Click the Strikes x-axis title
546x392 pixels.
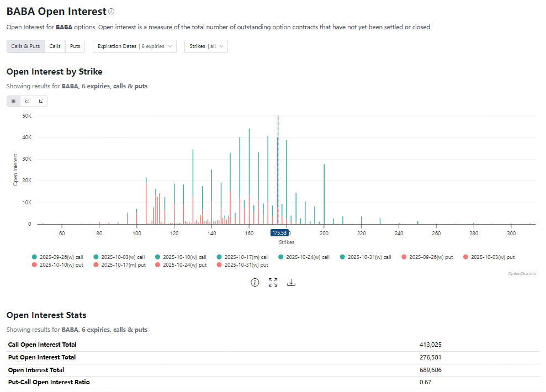click(287, 242)
